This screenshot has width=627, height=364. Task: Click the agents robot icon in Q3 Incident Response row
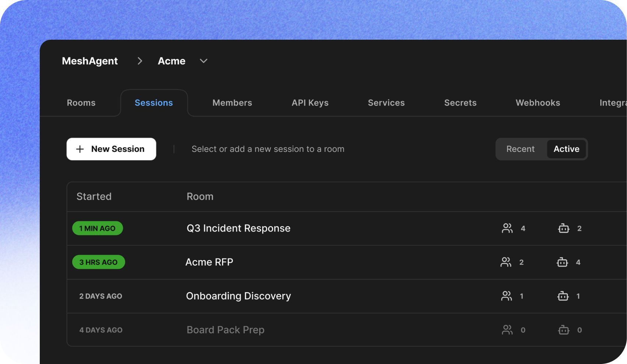564,228
